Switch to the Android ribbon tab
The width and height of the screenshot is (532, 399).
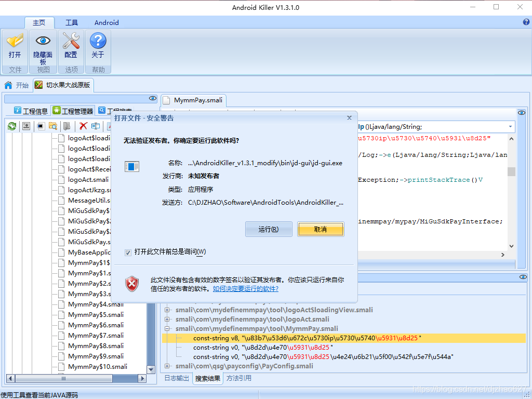pyautogui.click(x=107, y=22)
